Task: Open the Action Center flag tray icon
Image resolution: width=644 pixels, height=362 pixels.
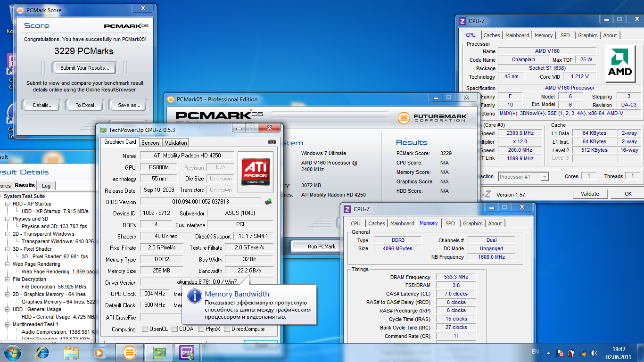Action: click(x=560, y=353)
